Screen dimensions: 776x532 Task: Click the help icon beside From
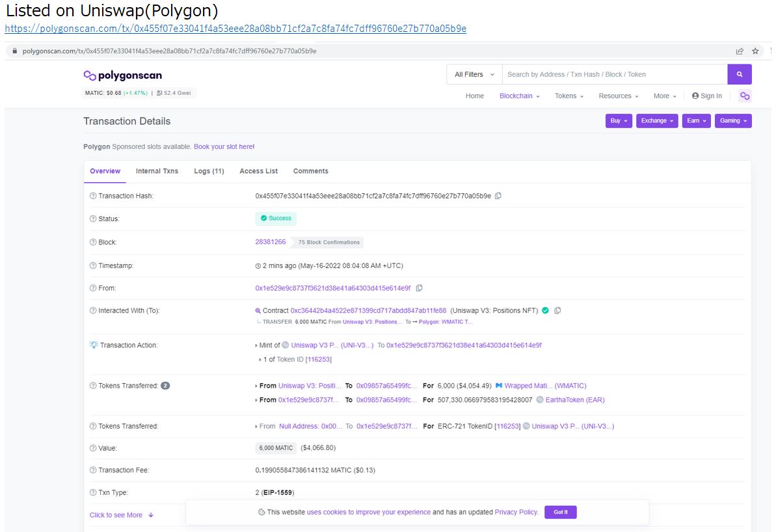[x=92, y=288]
